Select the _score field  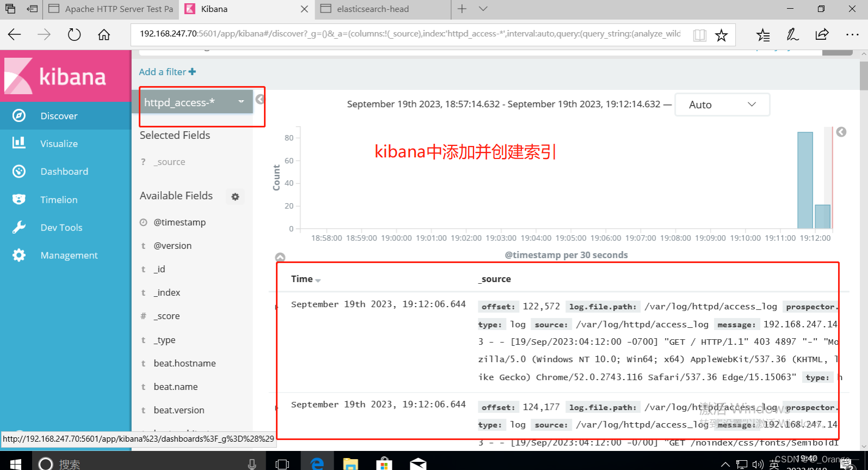(x=167, y=316)
